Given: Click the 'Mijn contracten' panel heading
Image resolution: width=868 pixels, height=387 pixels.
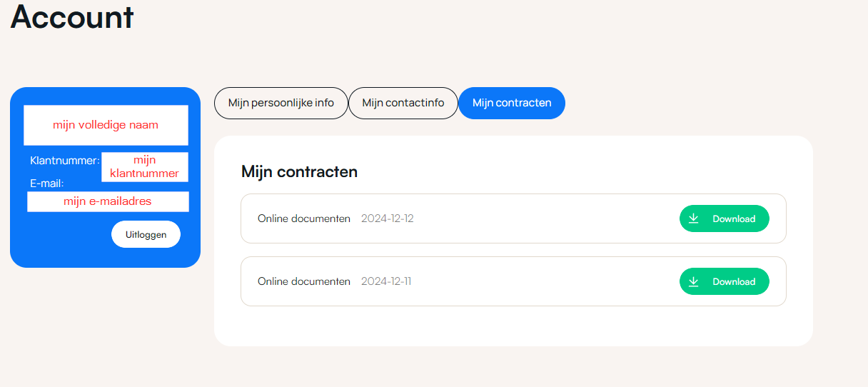Looking at the screenshot, I should point(299,171).
